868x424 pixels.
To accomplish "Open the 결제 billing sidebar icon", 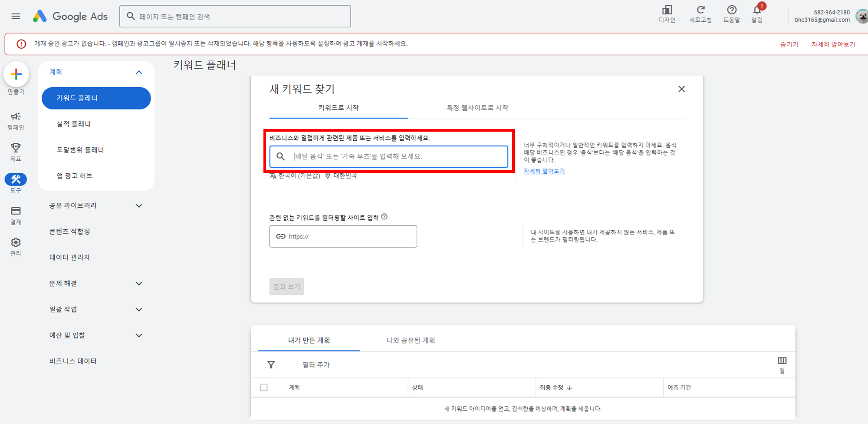I will pyautogui.click(x=16, y=211).
